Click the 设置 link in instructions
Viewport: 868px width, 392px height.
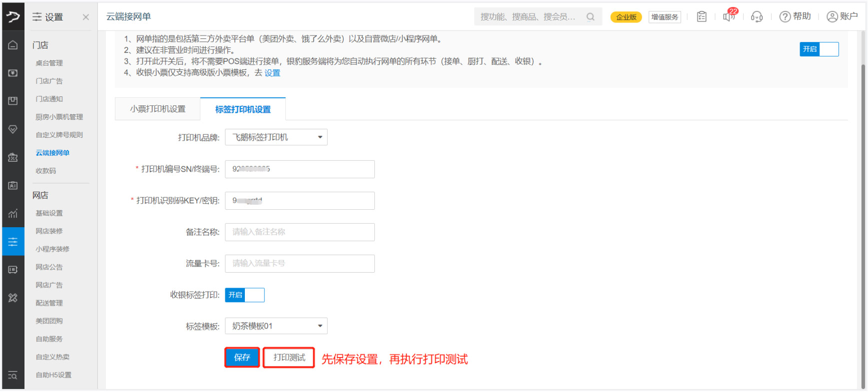272,73
